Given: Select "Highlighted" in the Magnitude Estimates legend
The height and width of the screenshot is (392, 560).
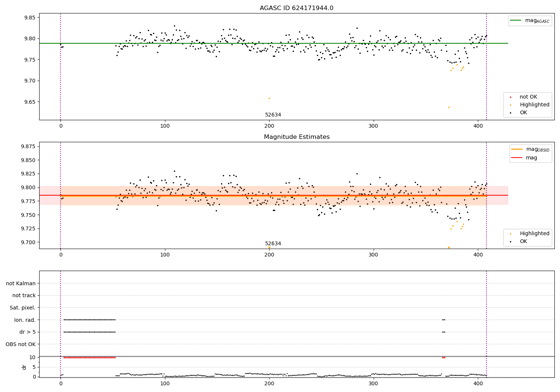Looking at the screenshot, I should (x=535, y=234).
